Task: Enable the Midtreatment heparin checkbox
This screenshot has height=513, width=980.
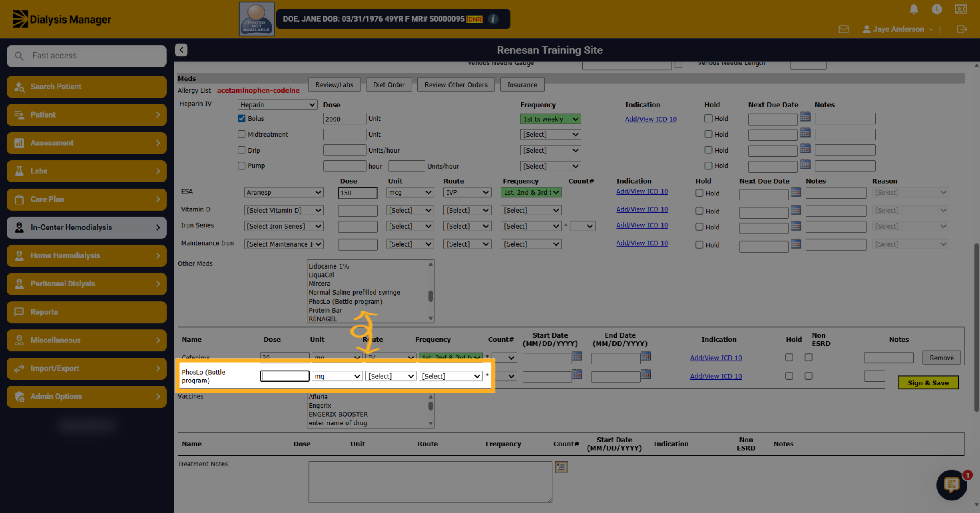Action: (x=242, y=134)
